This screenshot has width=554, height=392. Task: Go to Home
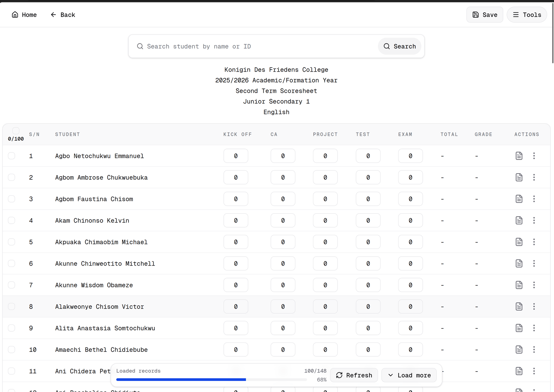pos(24,15)
